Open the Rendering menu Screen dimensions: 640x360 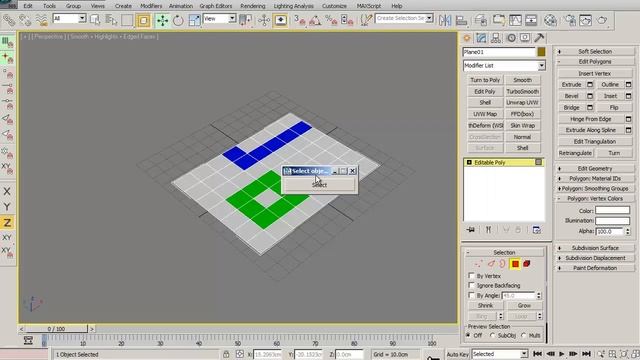[253, 6]
